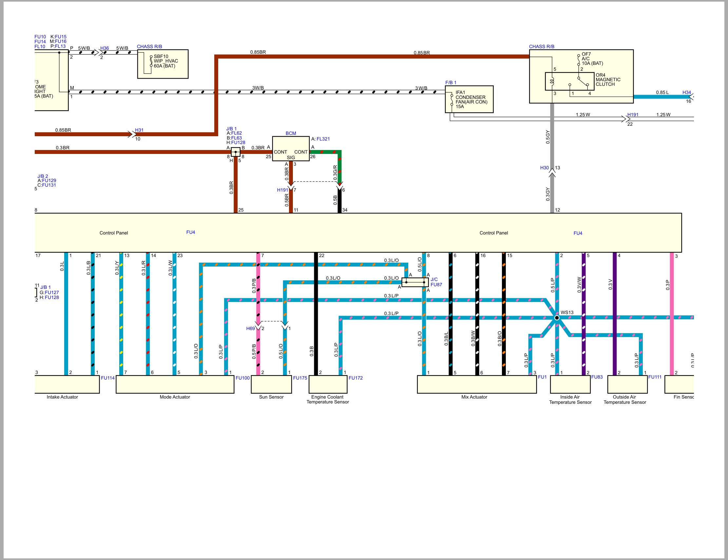Image resolution: width=728 pixels, height=560 pixels.
Task: Open the H30 connector link
Action: (544, 168)
